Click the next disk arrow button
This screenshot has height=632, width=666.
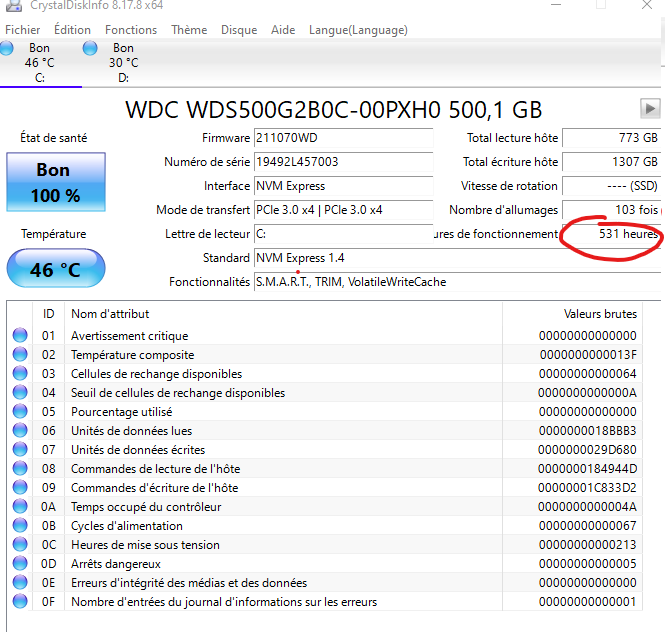point(650,109)
